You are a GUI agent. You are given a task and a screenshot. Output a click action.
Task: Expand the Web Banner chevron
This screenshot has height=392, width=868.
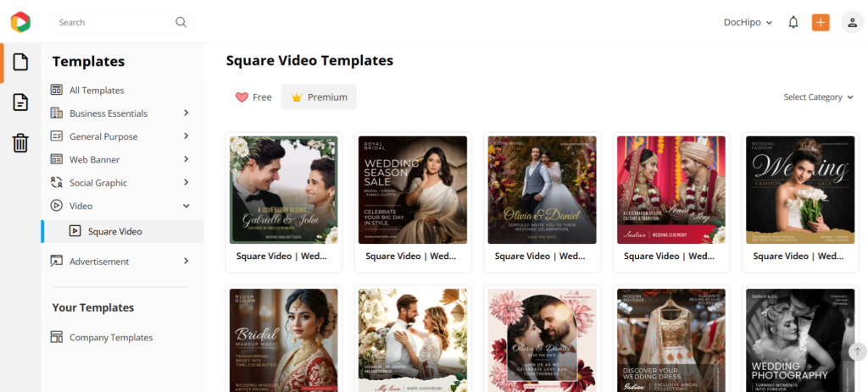(x=186, y=159)
